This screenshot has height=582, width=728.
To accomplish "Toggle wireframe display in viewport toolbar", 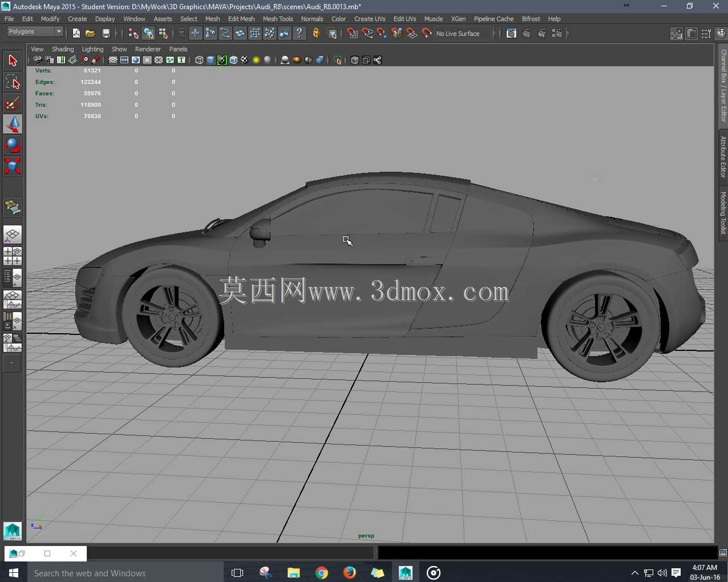I will tap(199, 60).
